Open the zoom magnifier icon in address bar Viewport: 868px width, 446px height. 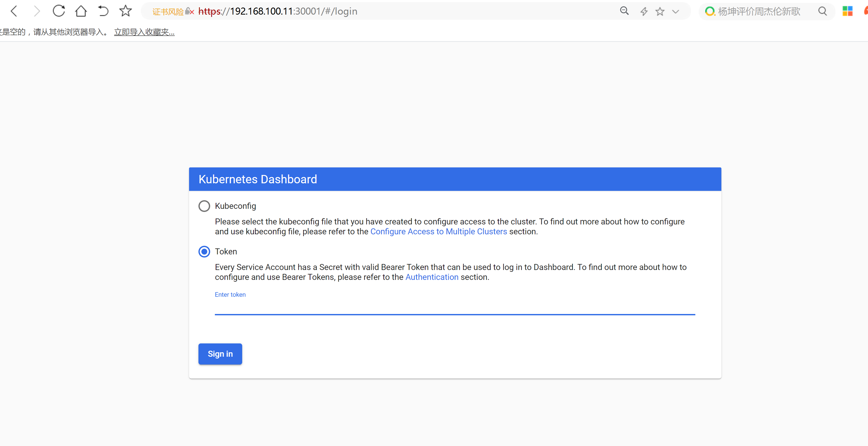click(625, 11)
